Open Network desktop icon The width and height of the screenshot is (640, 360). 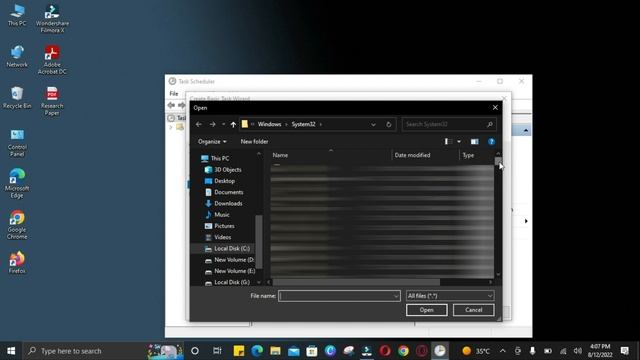coord(17,57)
